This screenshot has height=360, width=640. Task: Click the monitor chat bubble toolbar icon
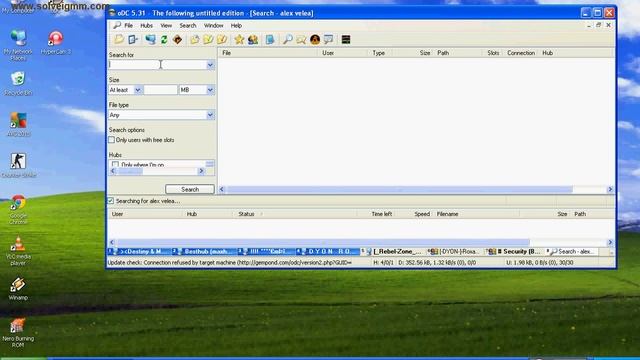pos(329,40)
